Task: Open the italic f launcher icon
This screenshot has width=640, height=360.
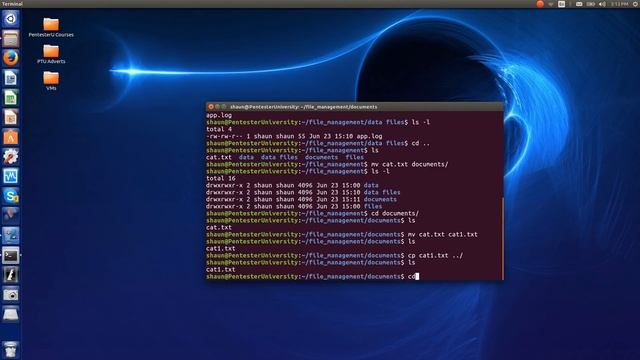Action: 11,275
